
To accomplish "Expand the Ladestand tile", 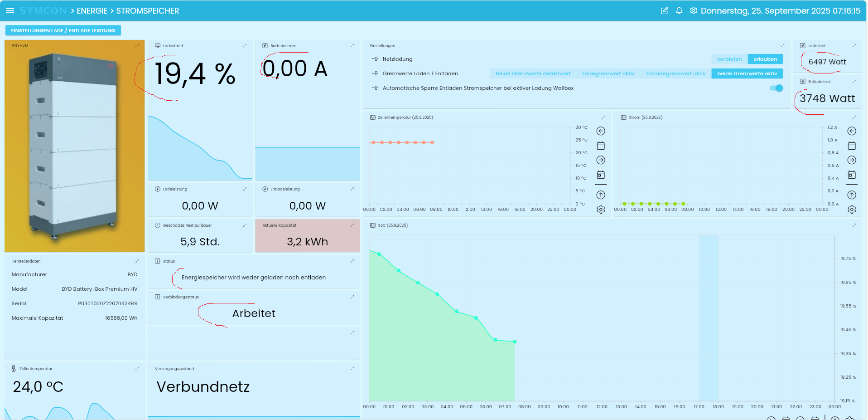I will pyautogui.click(x=245, y=45).
